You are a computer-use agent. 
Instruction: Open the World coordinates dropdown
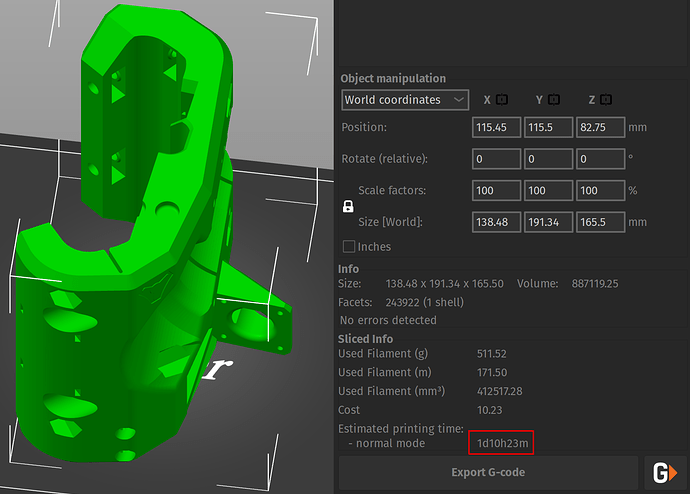pyautogui.click(x=405, y=100)
